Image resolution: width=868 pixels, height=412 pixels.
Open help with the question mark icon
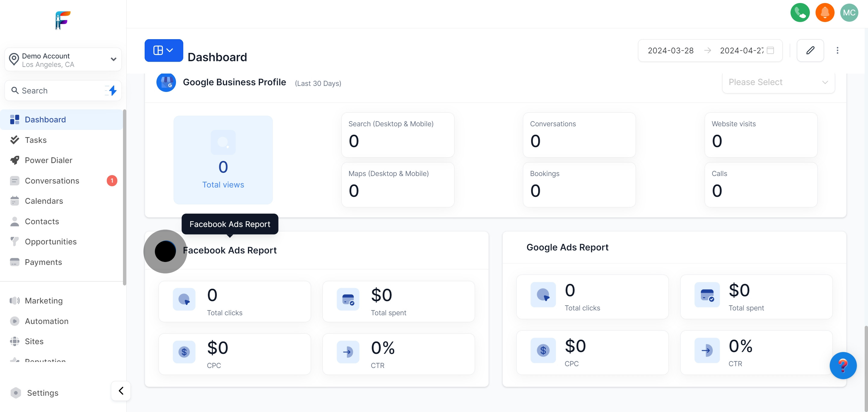coord(843,366)
